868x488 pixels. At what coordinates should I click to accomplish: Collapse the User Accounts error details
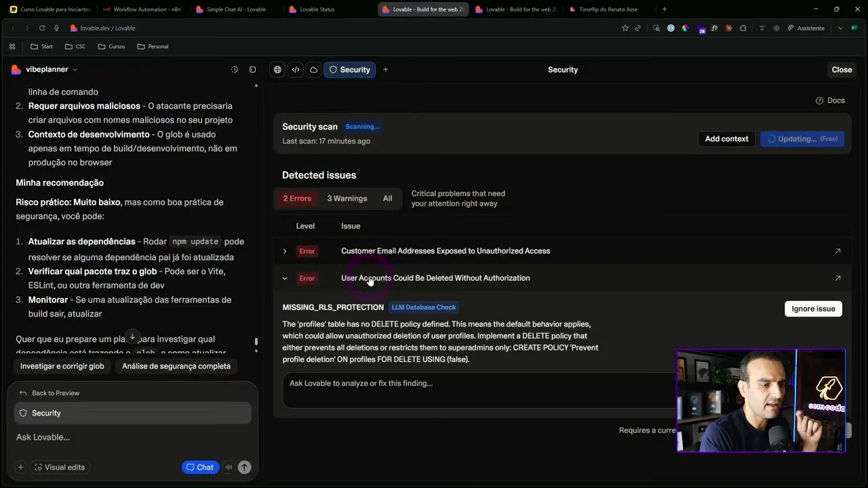tap(285, 278)
